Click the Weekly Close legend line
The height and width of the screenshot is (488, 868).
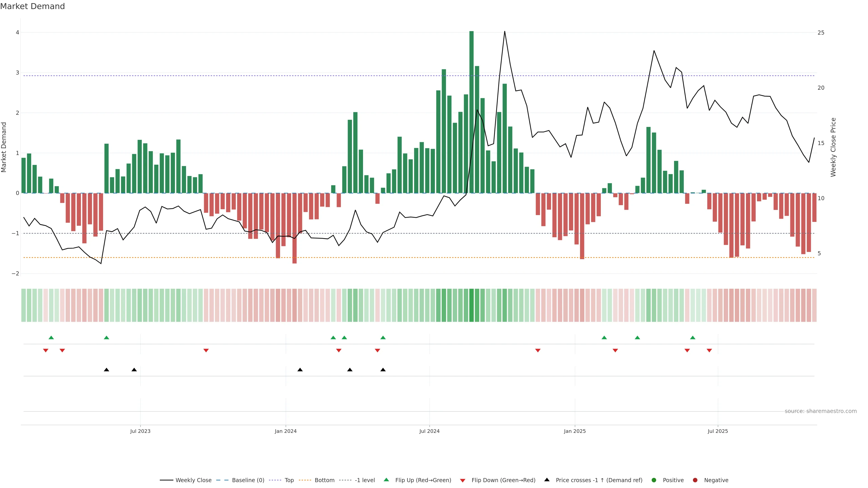[x=166, y=480]
